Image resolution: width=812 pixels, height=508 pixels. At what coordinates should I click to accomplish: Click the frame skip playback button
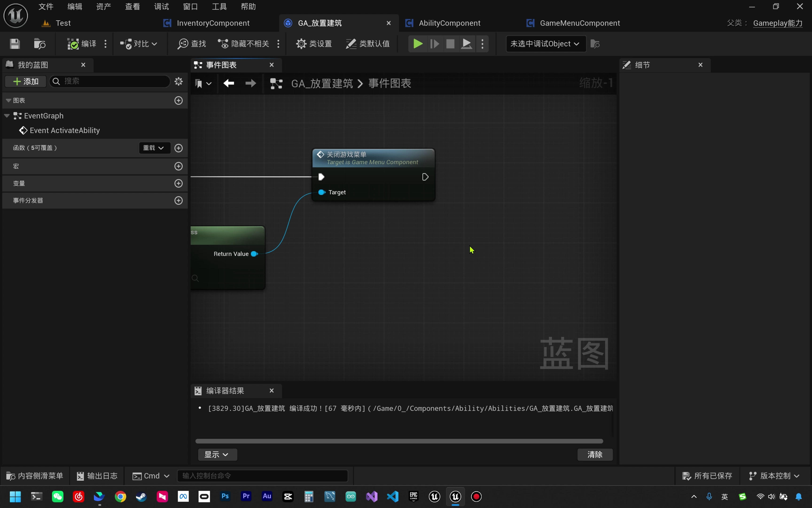click(x=434, y=44)
